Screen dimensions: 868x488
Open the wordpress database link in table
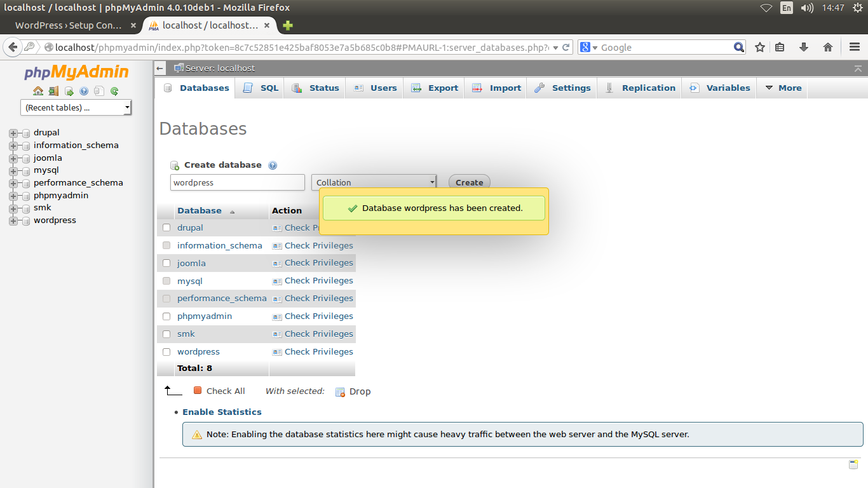coord(198,352)
